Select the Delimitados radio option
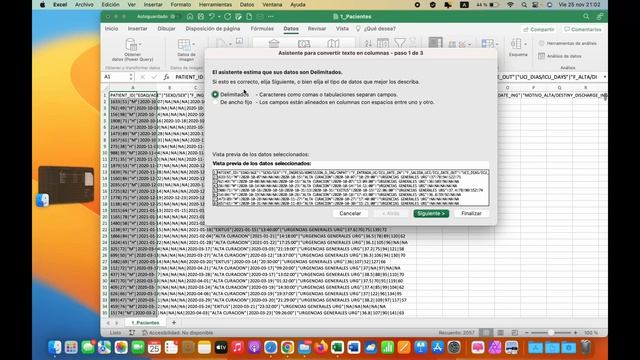 point(215,94)
